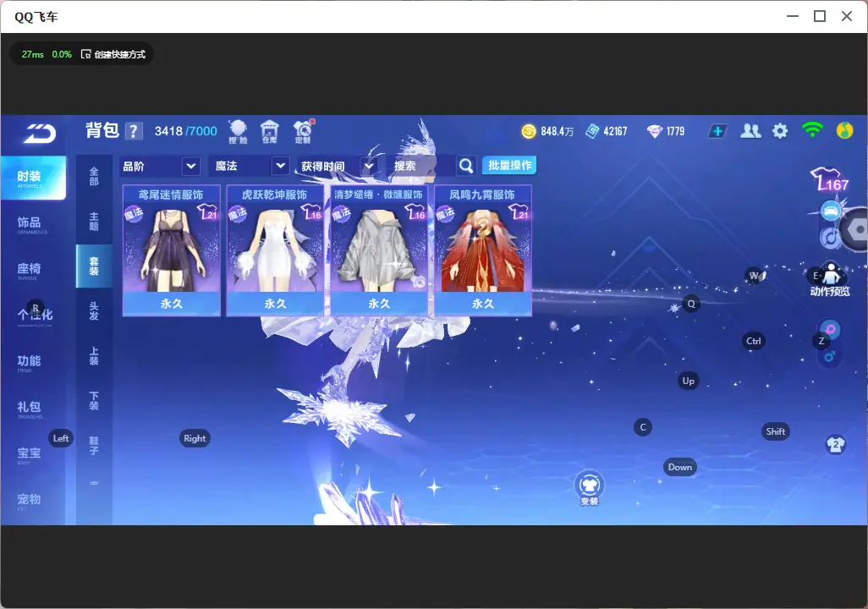Click the green Wi-Fi signal icon
868x609 pixels.
[812, 130]
